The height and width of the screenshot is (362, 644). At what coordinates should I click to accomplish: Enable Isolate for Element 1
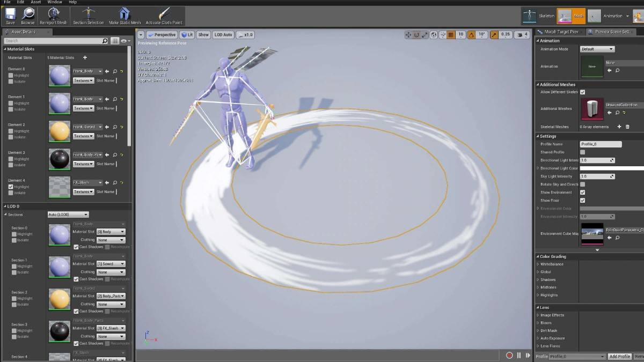(11, 109)
